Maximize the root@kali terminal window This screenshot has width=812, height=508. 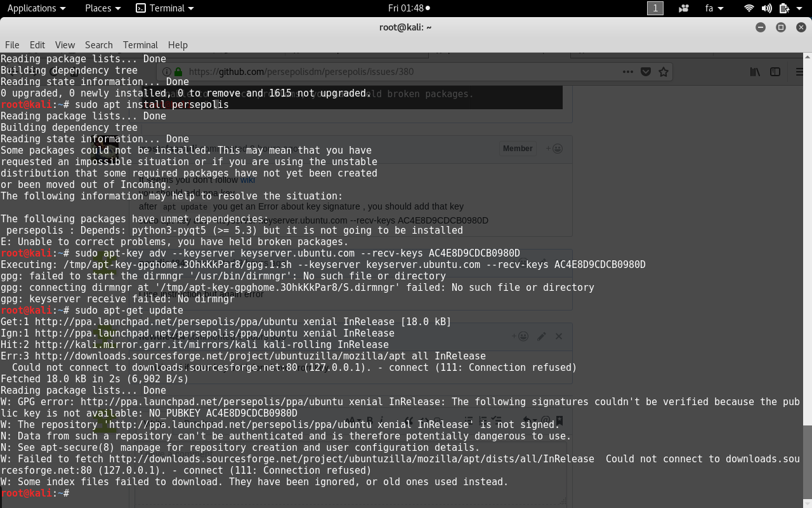(x=781, y=27)
